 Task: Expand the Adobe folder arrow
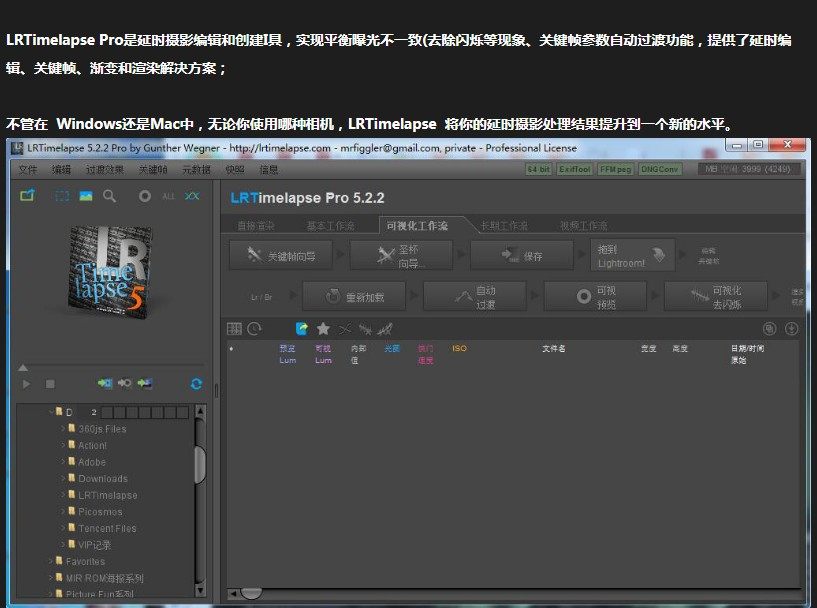click(63, 462)
